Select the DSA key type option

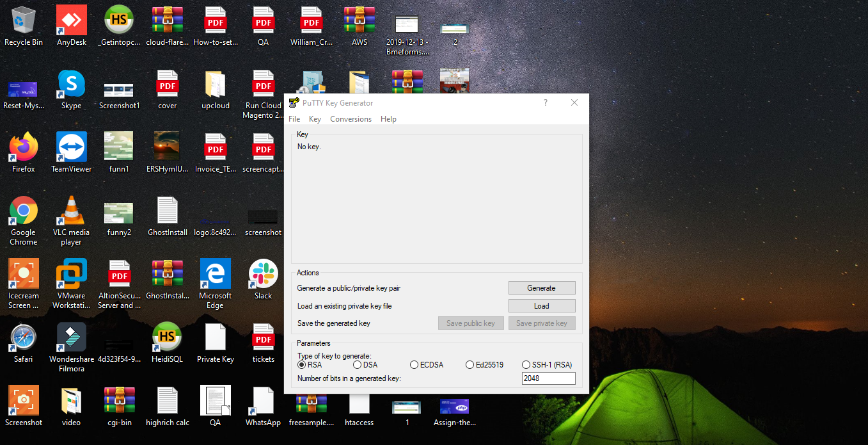point(357,365)
